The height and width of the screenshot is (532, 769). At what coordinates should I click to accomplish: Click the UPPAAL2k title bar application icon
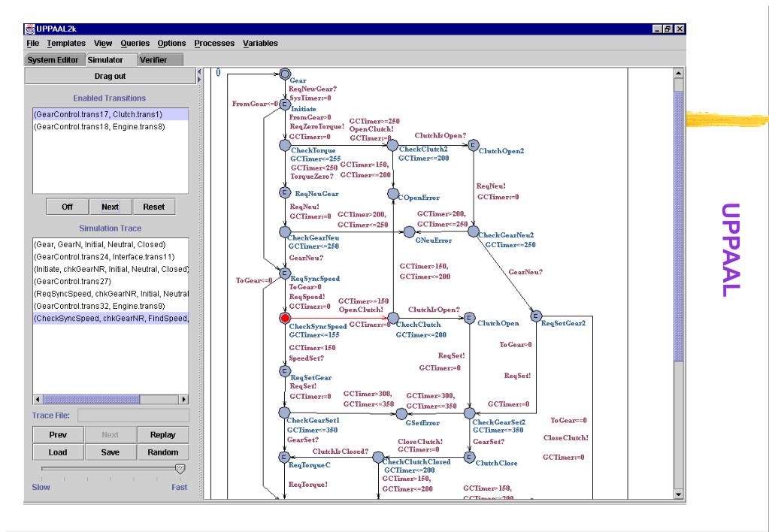pyautogui.click(x=30, y=29)
